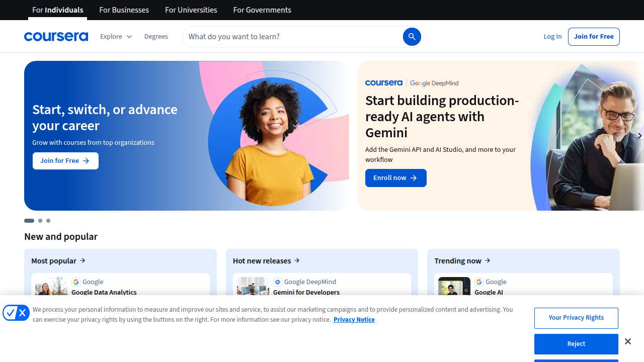Click the cookie preference check-X icon
Viewport: 644px width, 362px height.
[x=16, y=313]
